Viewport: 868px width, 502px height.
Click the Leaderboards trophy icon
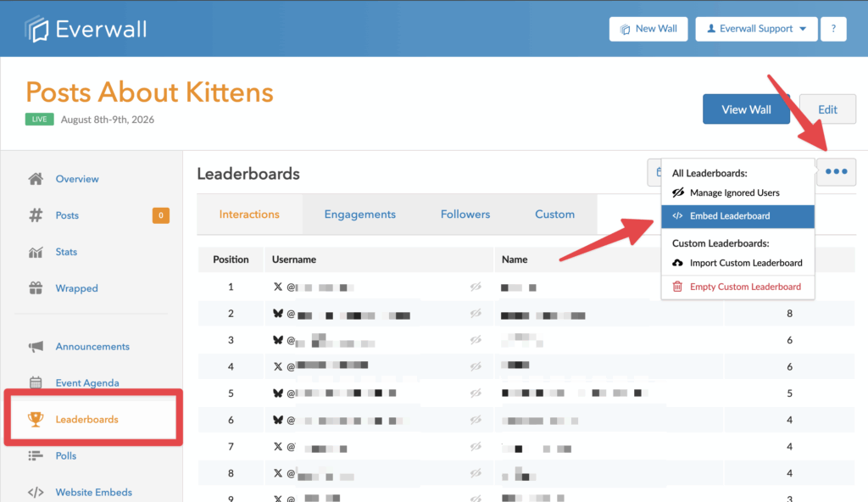coord(36,420)
